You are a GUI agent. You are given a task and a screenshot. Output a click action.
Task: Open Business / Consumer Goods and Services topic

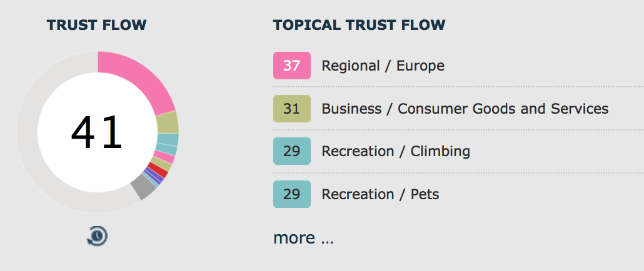(465, 109)
